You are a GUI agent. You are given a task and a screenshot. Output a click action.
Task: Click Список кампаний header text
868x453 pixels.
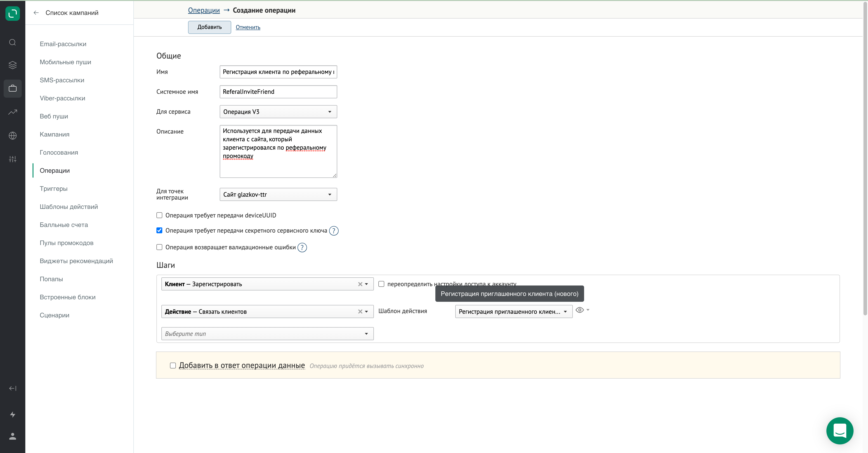point(72,13)
